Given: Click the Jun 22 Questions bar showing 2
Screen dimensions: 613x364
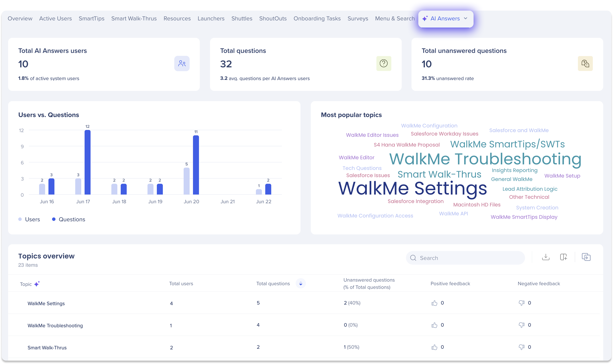Looking at the screenshot, I should tap(268, 189).
